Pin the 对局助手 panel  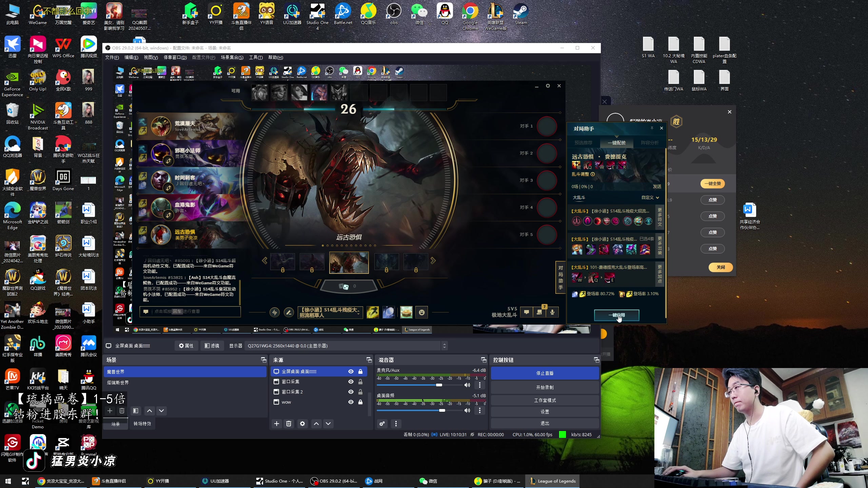pos(652,128)
